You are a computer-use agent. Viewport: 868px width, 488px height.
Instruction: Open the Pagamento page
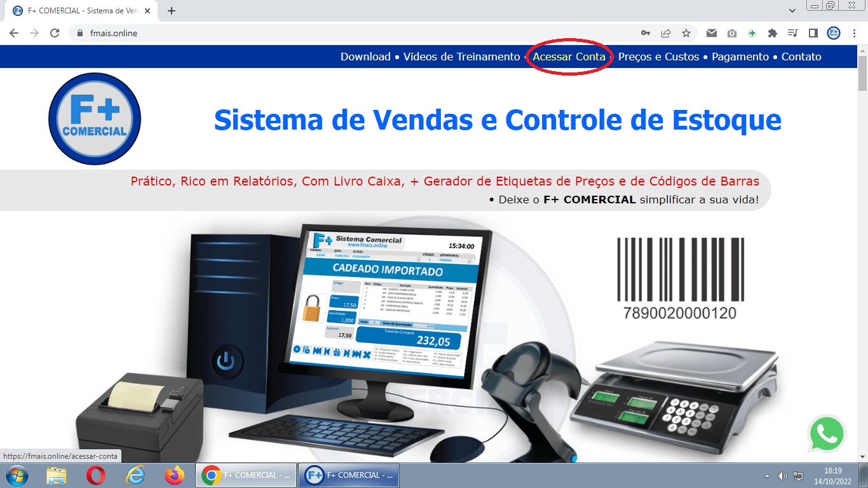point(740,57)
